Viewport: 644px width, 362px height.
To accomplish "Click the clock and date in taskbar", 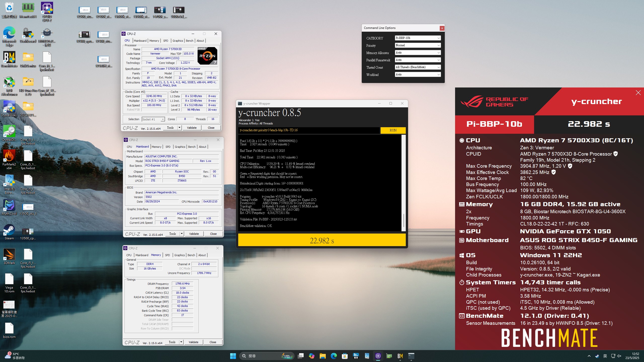I will tap(632, 356).
